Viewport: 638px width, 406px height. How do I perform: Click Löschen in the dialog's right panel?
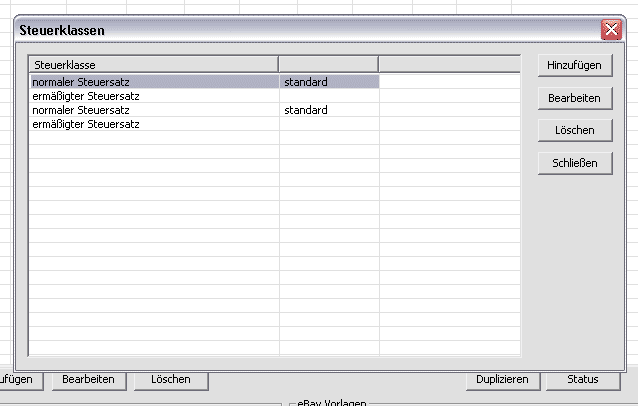tap(574, 130)
